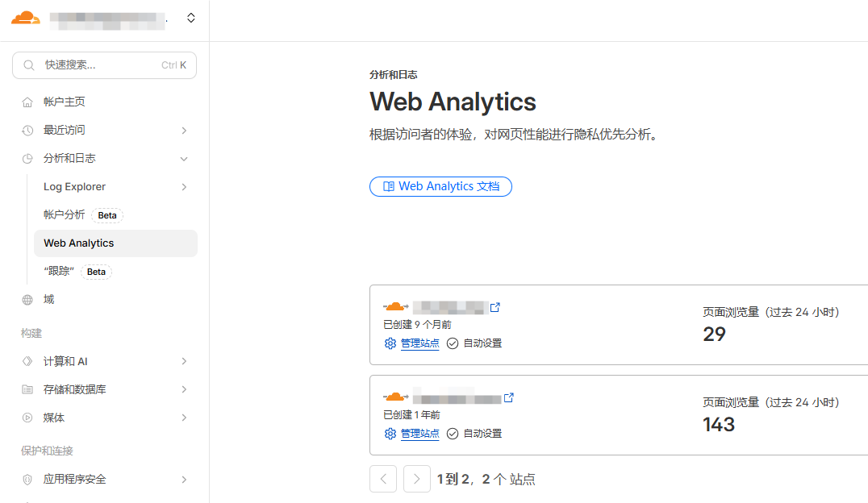Click the 分析和日志 breadcrumb text
This screenshot has width=868, height=503.
click(x=394, y=75)
